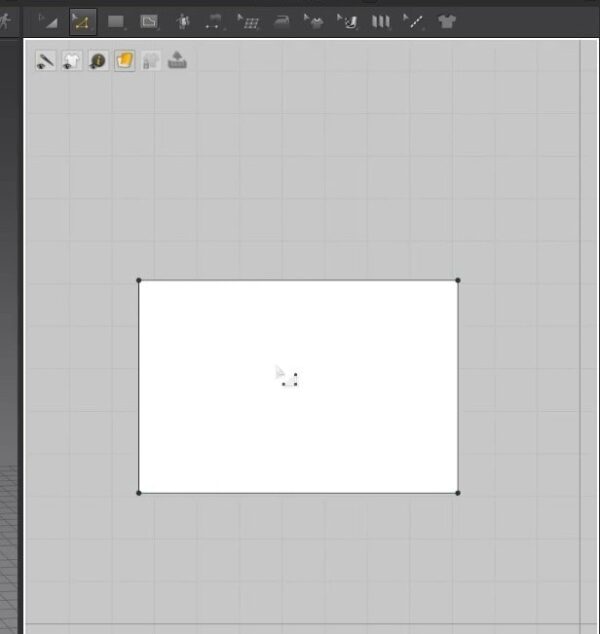Toggle the needle display icon in 2D window
Viewport: 600px width, 634px height.
[46, 61]
